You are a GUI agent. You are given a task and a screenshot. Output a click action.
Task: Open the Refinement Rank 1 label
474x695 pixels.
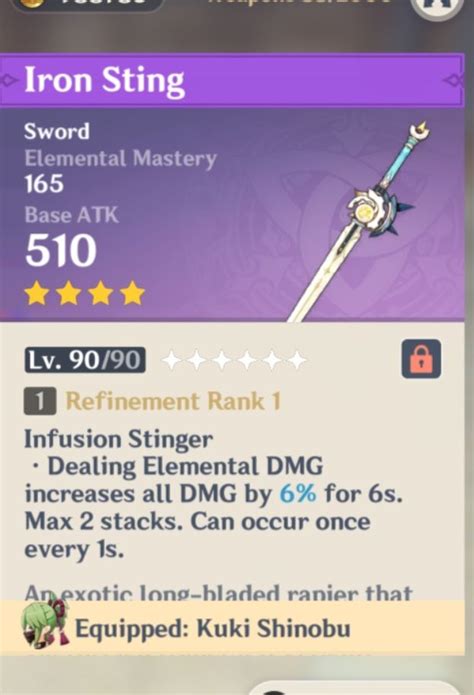pos(173,401)
